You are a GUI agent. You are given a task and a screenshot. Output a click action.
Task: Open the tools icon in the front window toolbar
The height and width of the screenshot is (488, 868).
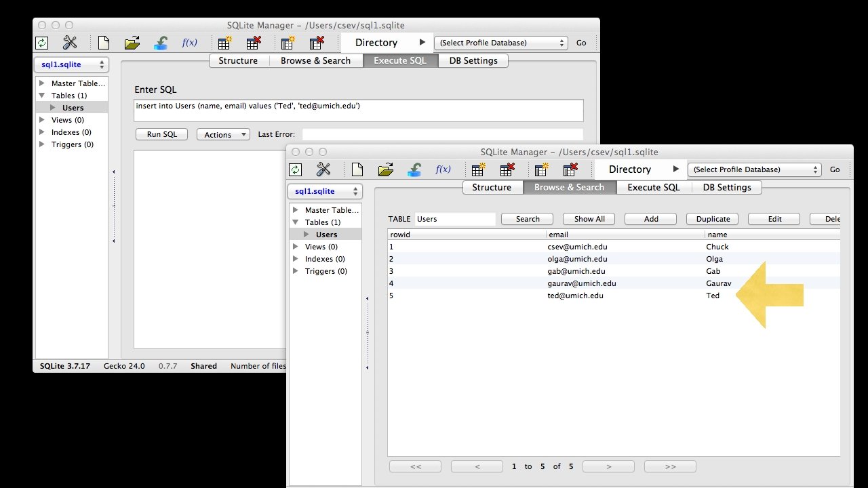click(x=323, y=169)
